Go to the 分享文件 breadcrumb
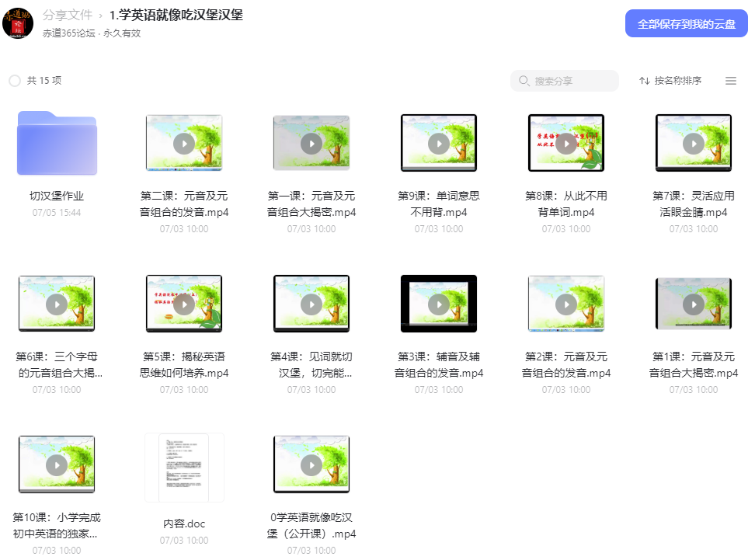 [x=68, y=15]
